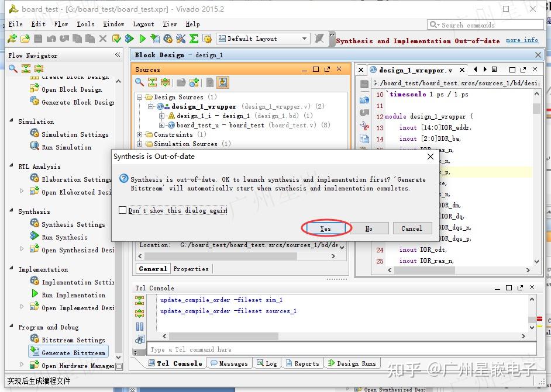551x392 pixels.
Task: Click the pause icon in Tcl Console sidebar
Action: click(140, 327)
